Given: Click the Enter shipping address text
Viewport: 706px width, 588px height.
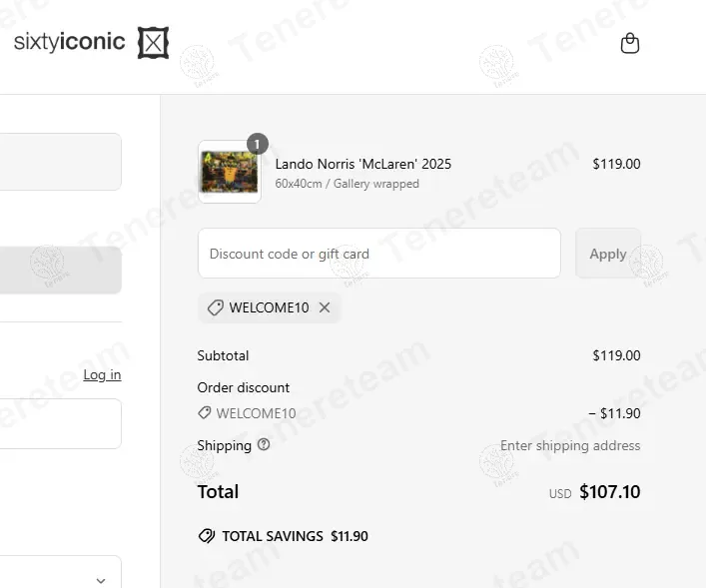Looking at the screenshot, I should (x=570, y=445).
